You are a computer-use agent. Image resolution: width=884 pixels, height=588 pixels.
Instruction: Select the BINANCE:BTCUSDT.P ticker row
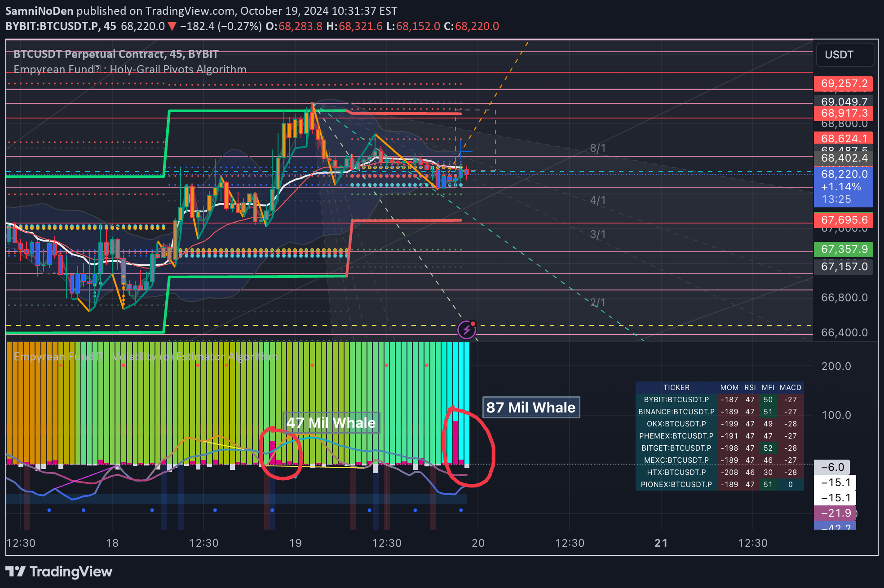676,412
